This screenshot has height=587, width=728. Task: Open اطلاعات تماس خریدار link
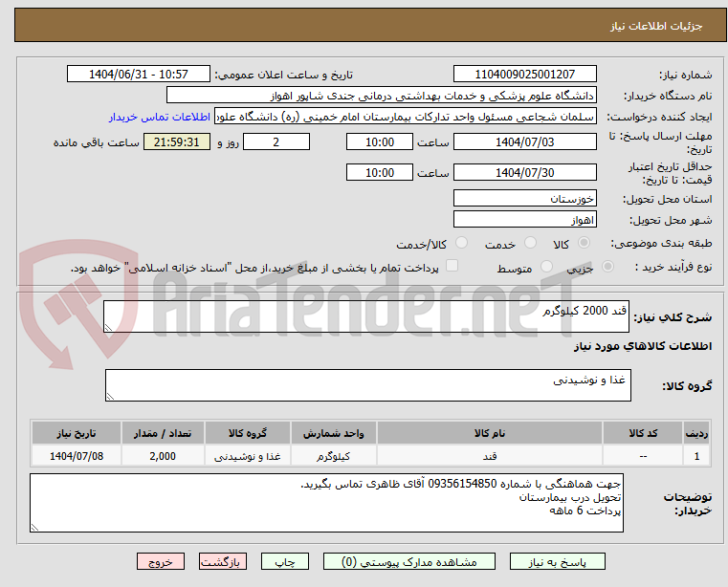coord(159,117)
